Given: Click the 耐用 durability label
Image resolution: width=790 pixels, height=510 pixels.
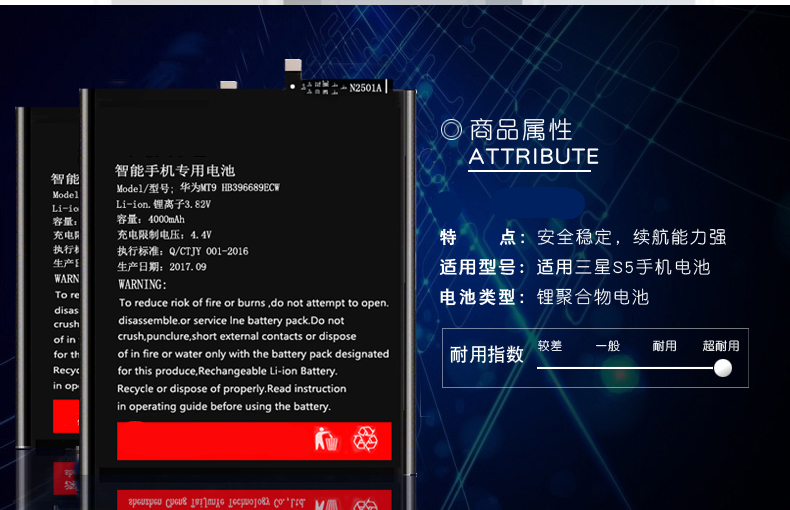Looking at the screenshot, I should (665, 346).
